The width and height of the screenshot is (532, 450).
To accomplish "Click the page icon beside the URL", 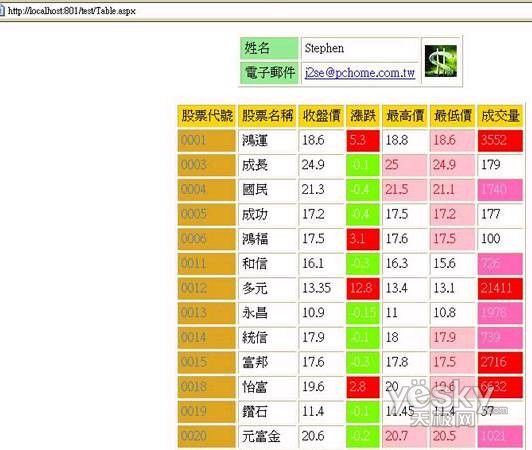I will [x=2, y=11].
